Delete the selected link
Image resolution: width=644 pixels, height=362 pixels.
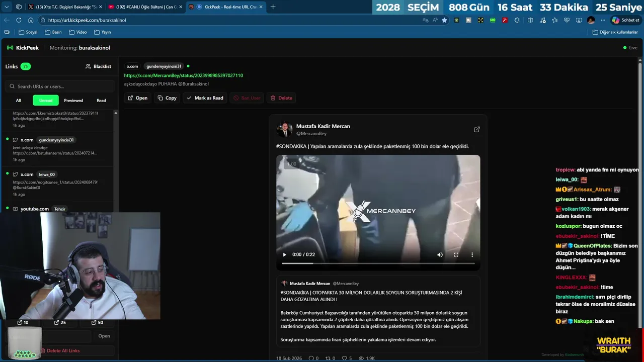click(281, 98)
